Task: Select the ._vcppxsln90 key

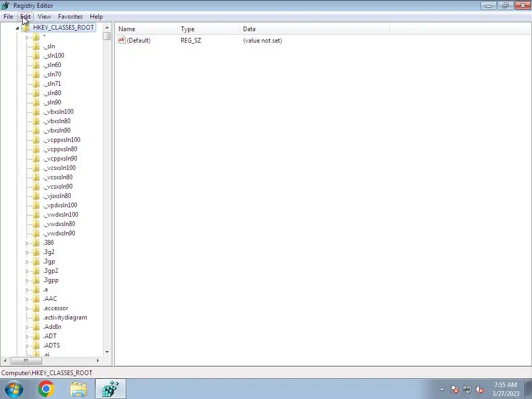Action: pos(60,158)
